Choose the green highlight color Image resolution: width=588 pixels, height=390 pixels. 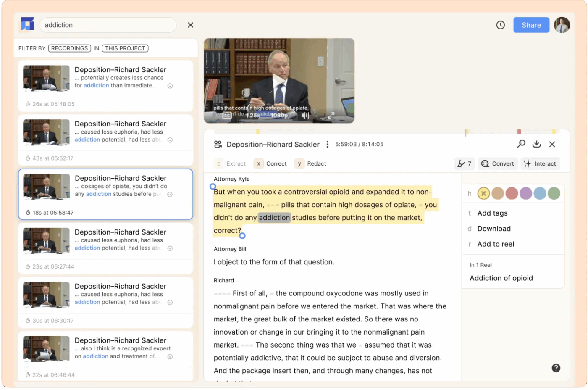pos(554,193)
